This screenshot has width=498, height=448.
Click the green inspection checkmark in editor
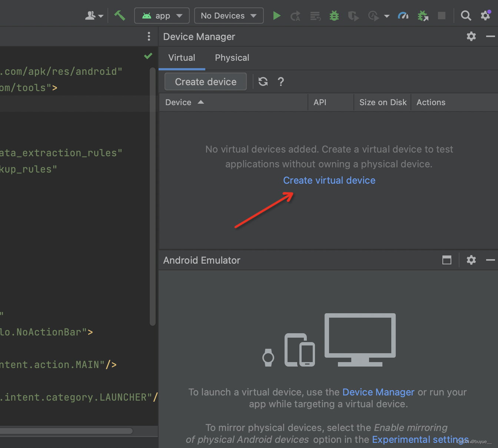pyautogui.click(x=148, y=56)
